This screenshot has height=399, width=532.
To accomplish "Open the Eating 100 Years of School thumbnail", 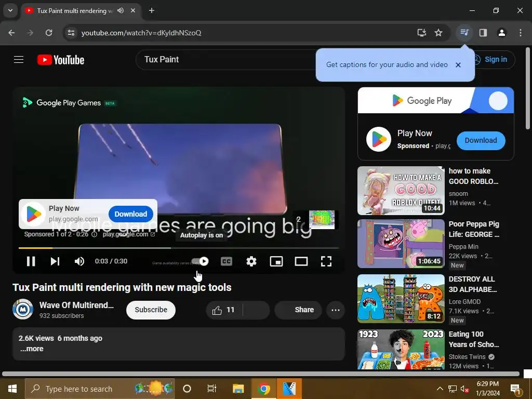I will (x=401, y=350).
